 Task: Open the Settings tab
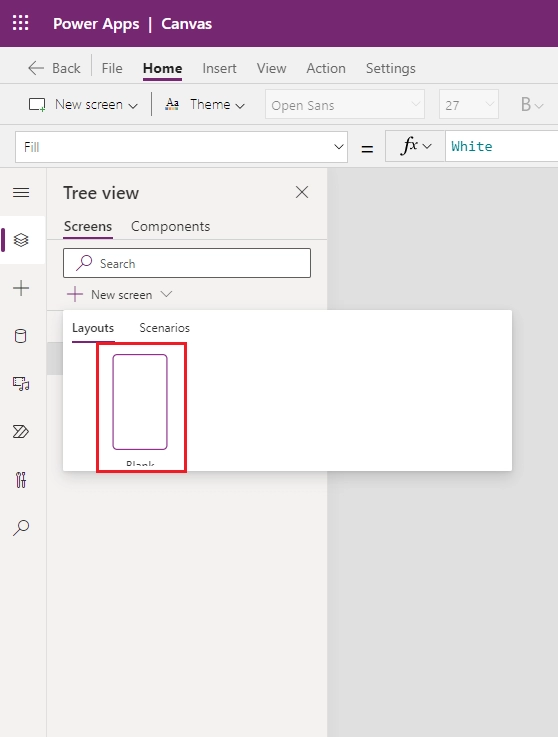pos(391,68)
